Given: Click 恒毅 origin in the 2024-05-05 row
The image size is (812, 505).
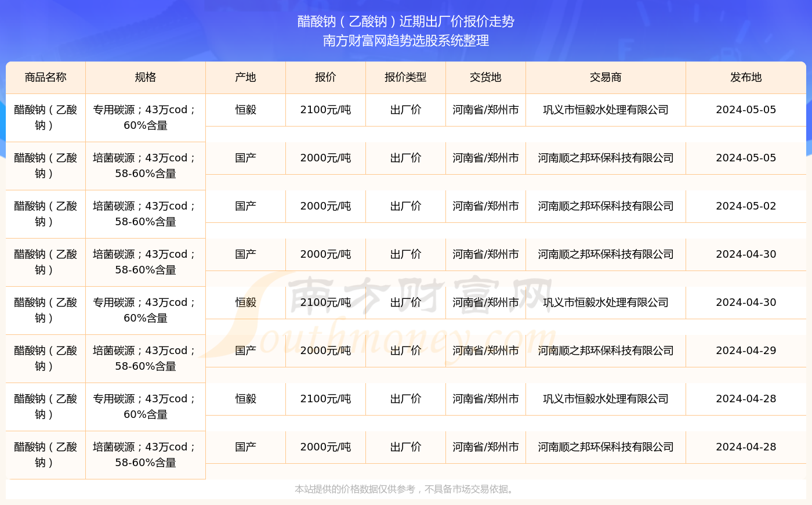Looking at the screenshot, I should [246, 110].
